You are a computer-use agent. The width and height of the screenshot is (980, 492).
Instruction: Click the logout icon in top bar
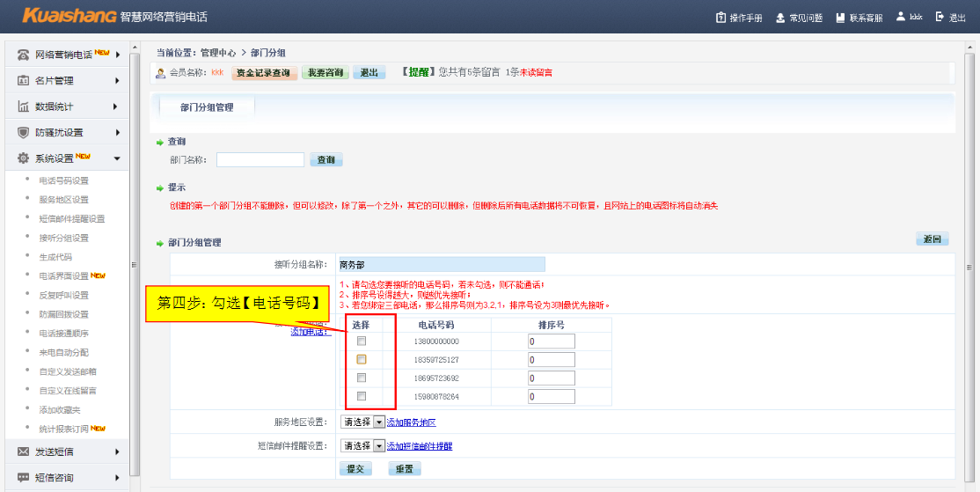(x=940, y=17)
